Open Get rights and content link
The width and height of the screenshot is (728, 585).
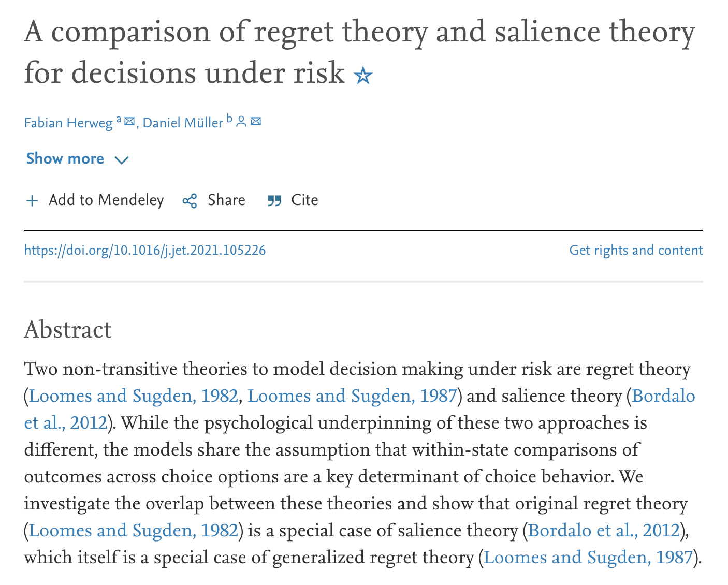click(636, 251)
